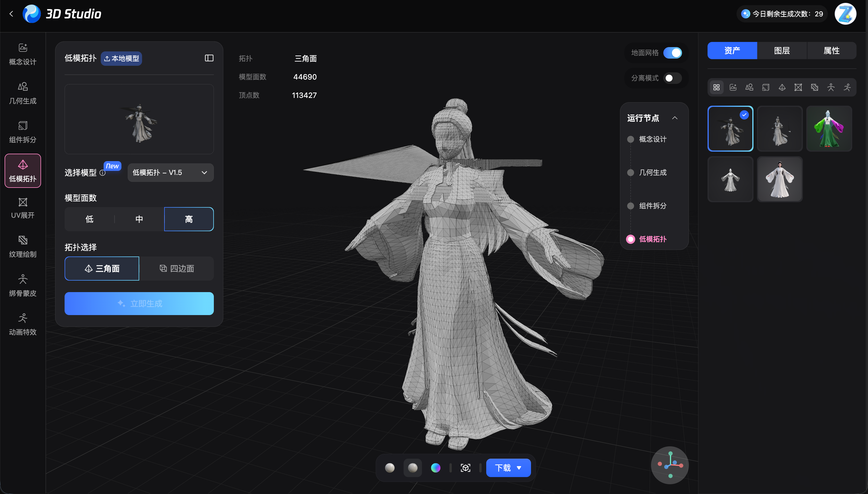Open the 下载 dropdown arrow
This screenshot has height=494, width=868.
519,468
